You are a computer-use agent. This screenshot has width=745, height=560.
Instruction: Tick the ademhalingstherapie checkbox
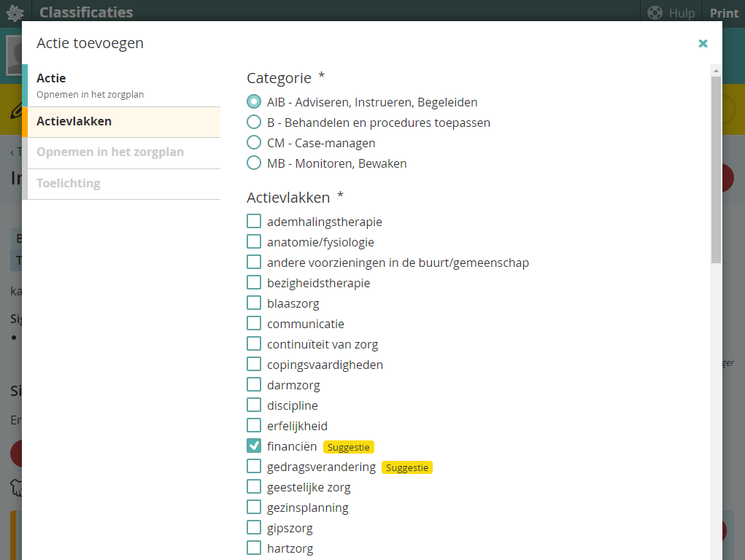254,222
